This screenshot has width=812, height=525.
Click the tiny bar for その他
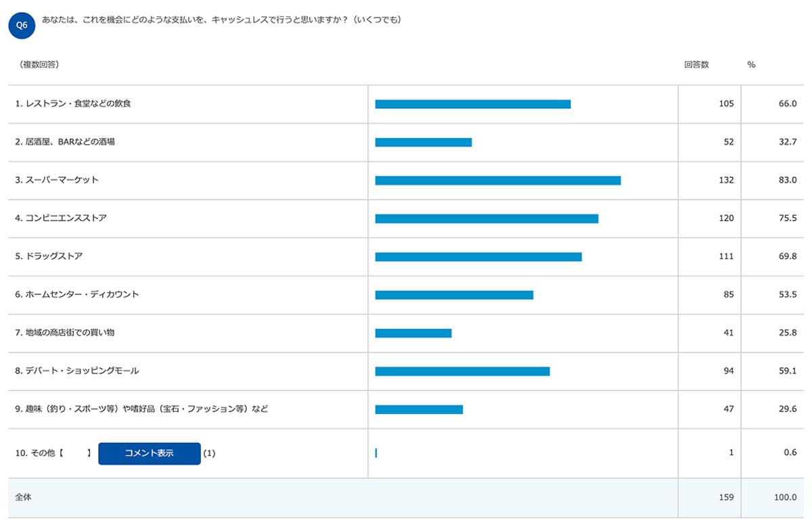376,453
